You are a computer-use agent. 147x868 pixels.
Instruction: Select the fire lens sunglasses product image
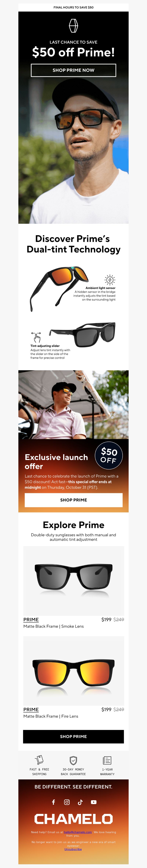[73, 670]
